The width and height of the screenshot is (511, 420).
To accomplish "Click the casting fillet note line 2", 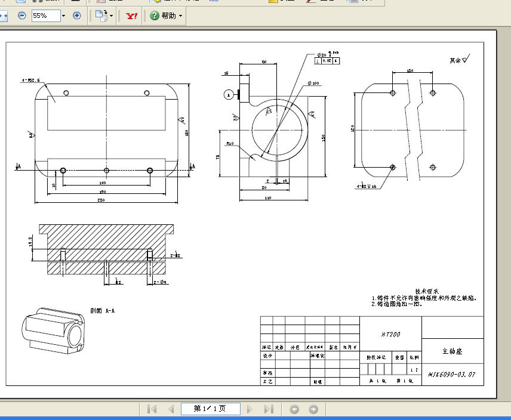I will (x=396, y=304).
